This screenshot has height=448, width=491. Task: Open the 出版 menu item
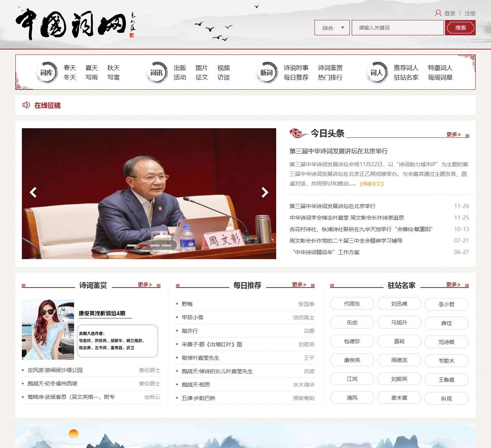point(180,68)
